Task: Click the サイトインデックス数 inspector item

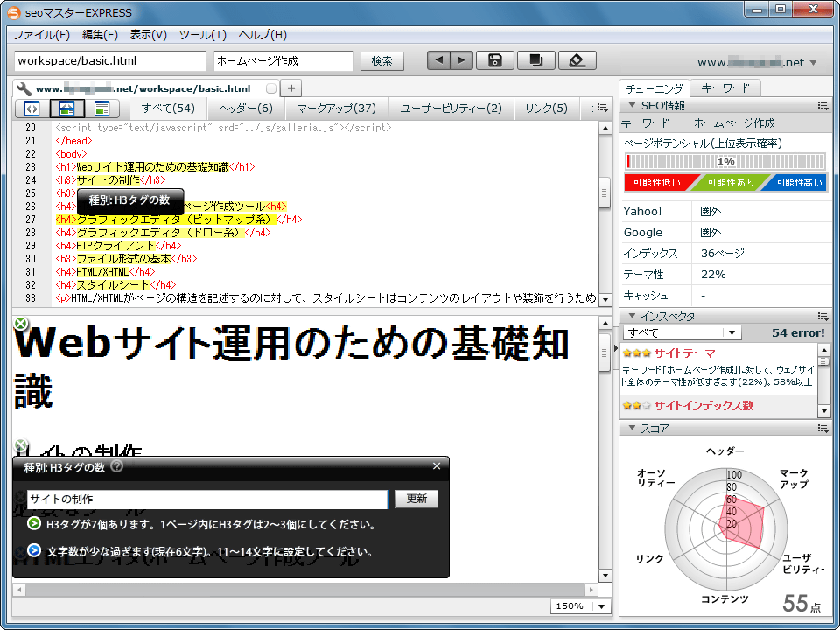Action: pos(717,405)
